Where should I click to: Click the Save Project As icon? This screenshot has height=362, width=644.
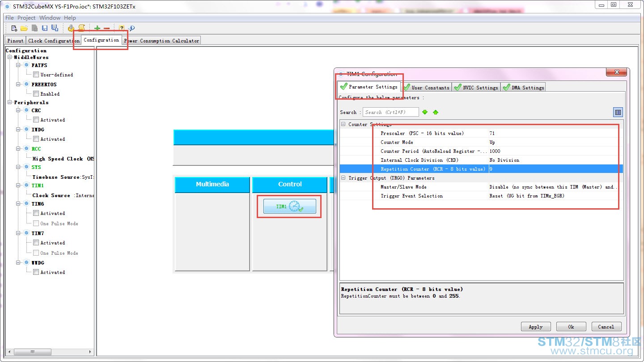point(55,28)
